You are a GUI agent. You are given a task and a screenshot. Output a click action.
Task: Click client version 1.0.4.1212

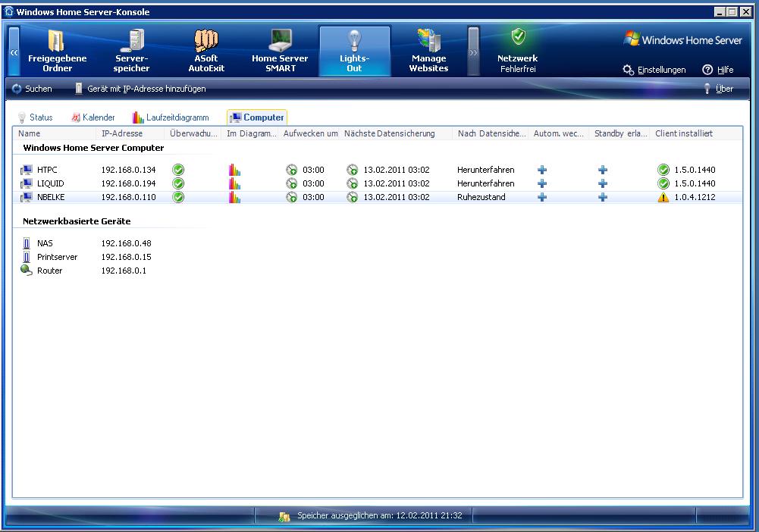(695, 197)
